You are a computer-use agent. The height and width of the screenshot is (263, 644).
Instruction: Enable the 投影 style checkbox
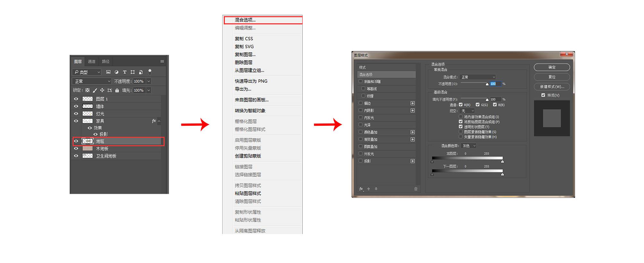point(360,161)
